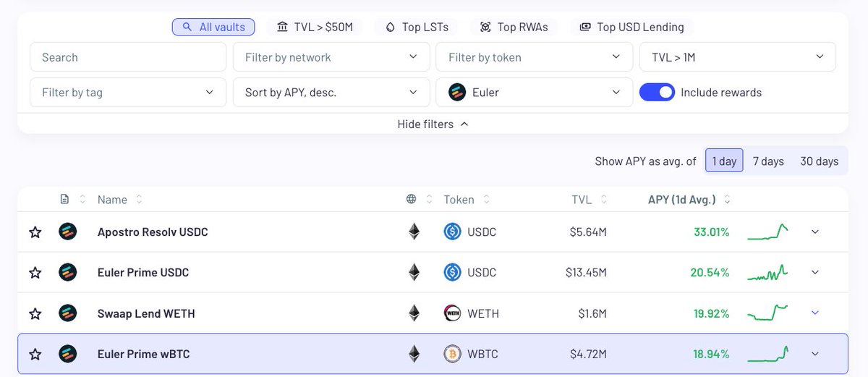
Task: Sort table by APY (1d Avg.) label
Action: (682, 200)
